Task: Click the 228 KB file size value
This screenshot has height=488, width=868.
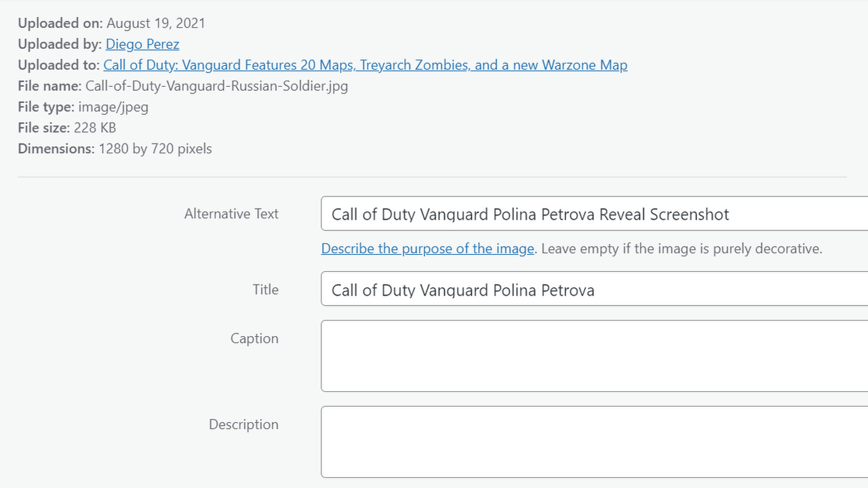Action: (95, 128)
